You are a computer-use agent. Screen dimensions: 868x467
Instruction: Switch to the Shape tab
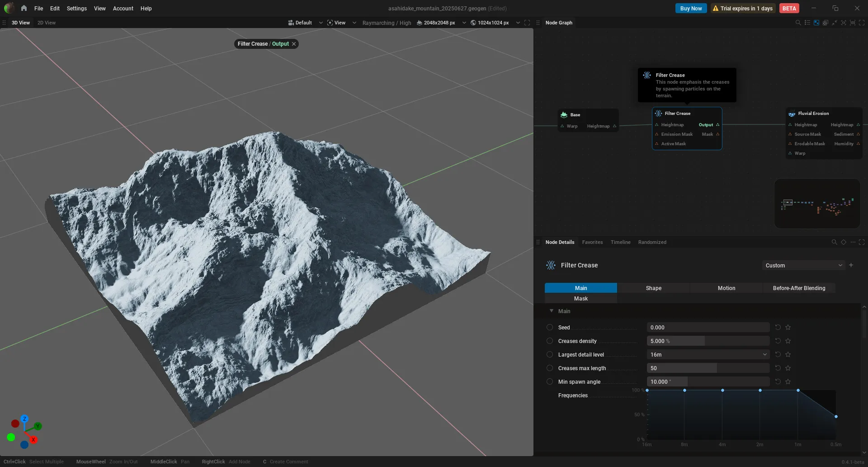653,288
